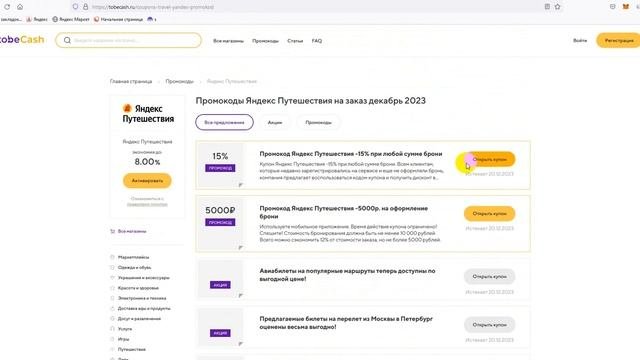Reload the page with the browser refresh icon
Screen dimensions: 640x360
coord(7,7)
